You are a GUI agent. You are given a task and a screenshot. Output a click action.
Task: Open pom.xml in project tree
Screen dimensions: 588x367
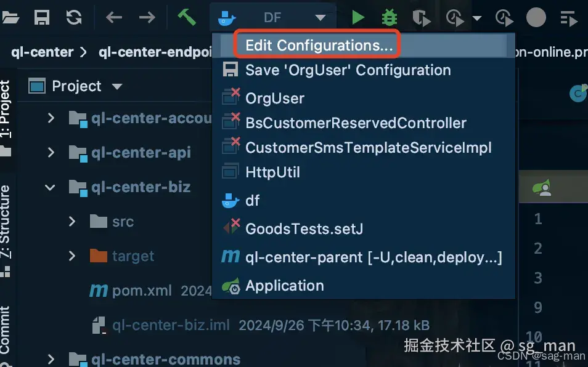pos(141,291)
